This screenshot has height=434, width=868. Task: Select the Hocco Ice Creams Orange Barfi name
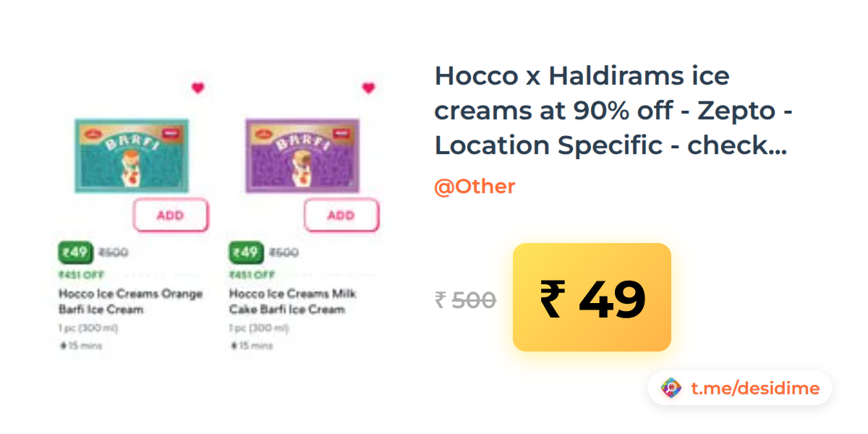[130, 302]
